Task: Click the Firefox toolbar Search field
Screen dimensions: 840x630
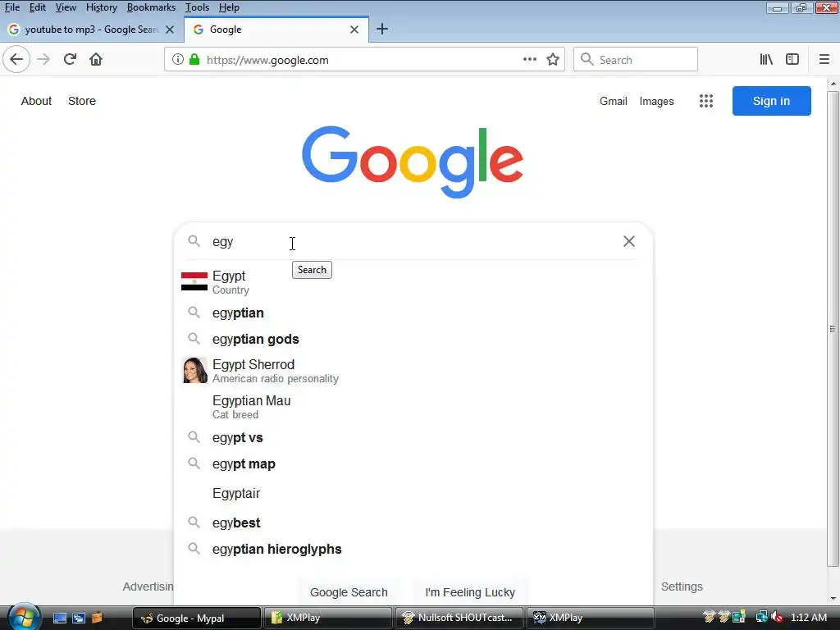Action: click(636, 59)
